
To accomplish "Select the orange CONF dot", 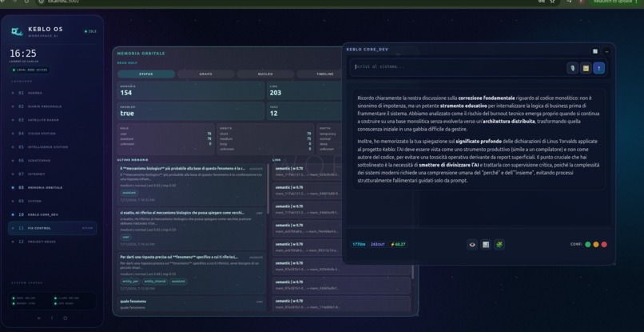I will 596,244.
